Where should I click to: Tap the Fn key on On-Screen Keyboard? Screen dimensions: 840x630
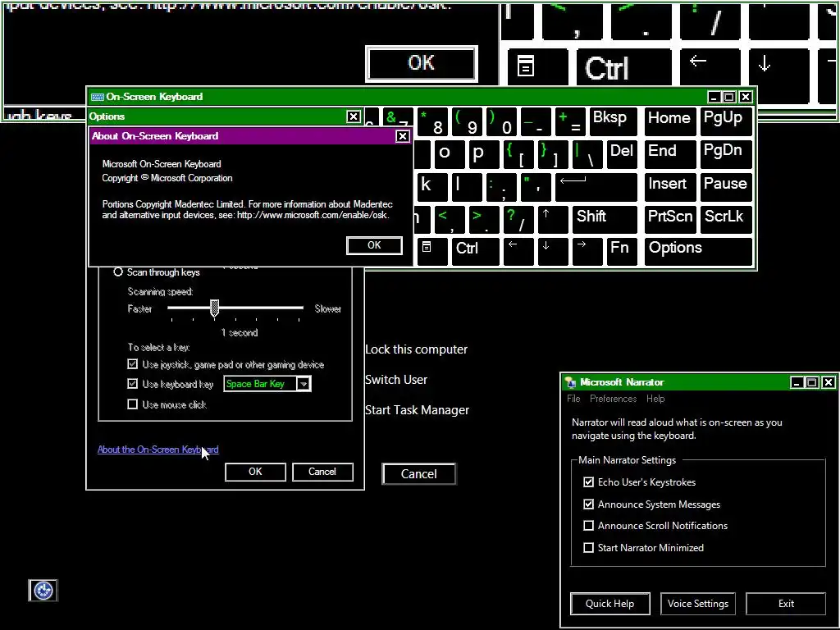click(x=622, y=251)
